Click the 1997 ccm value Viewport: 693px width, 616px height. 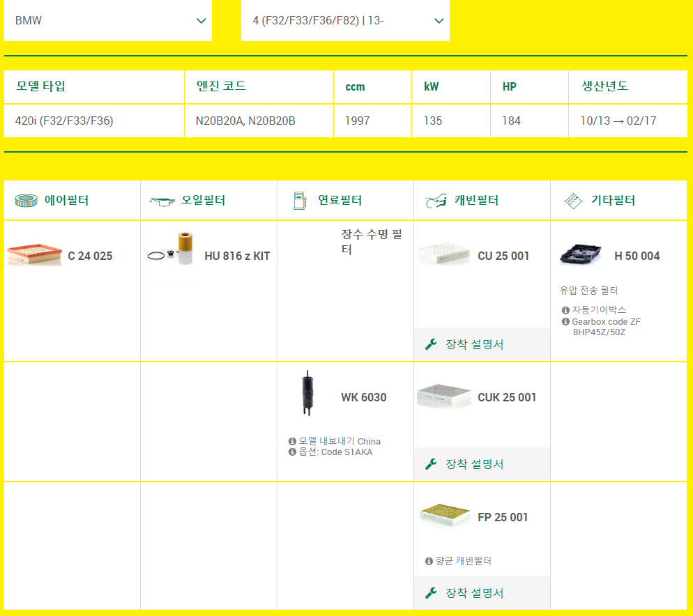tap(357, 121)
